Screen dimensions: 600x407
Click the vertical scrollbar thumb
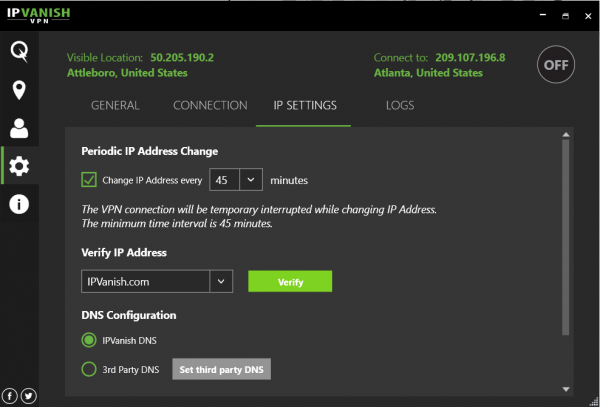tap(566, 237)
